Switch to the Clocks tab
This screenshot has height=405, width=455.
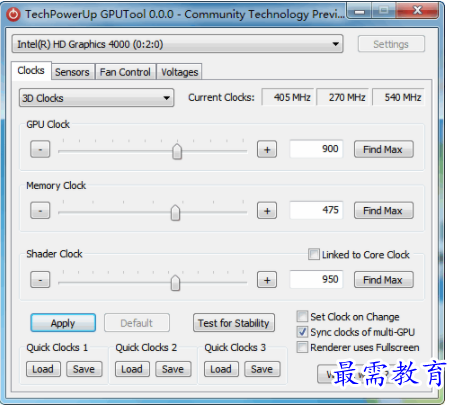pyautogui.click(x=31, y=71)
